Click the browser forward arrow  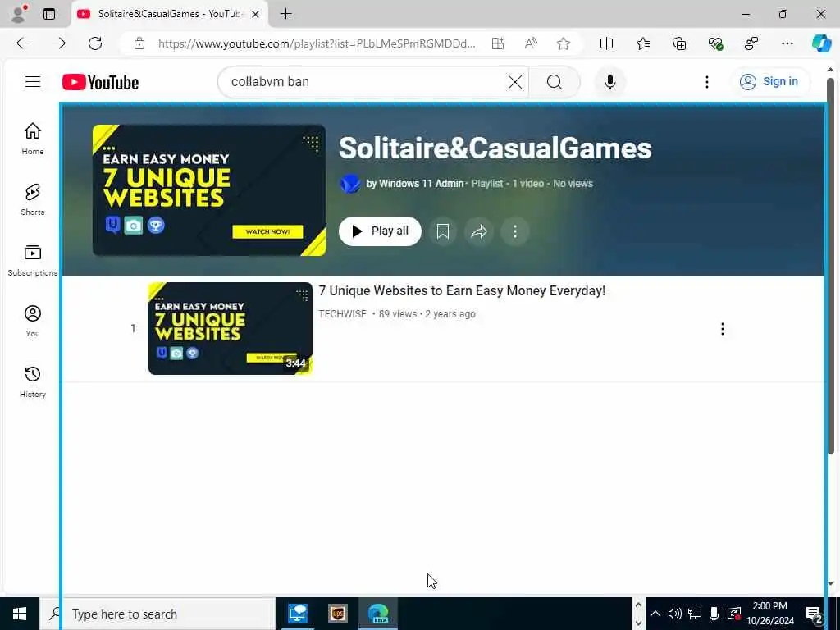[59, 43]
